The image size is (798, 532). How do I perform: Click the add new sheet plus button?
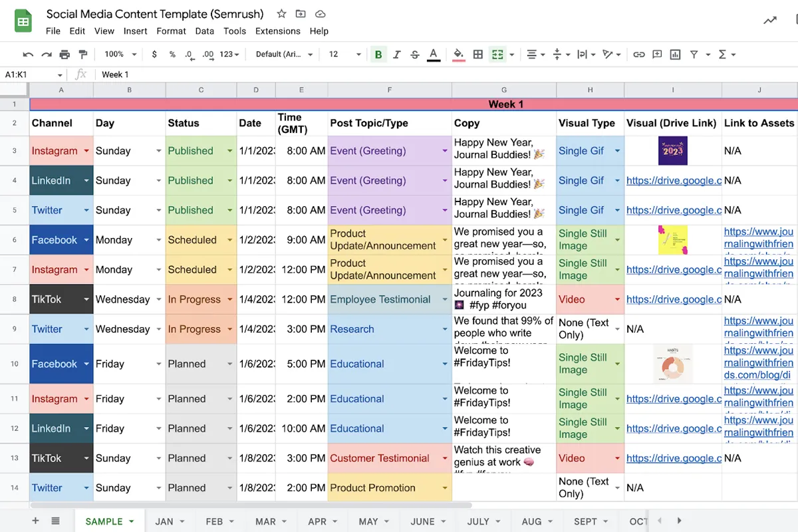click(36, 521)
